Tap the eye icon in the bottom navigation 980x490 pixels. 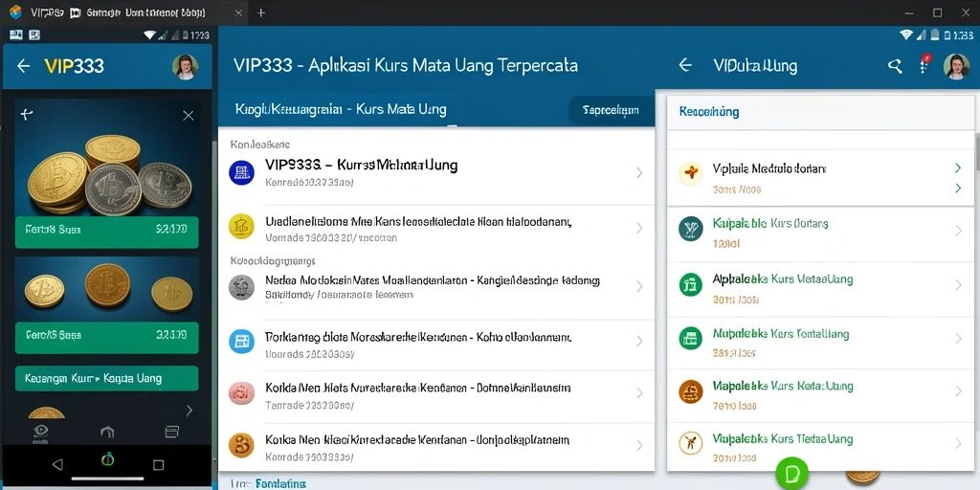pyautogui.click(x=41, y=432)
